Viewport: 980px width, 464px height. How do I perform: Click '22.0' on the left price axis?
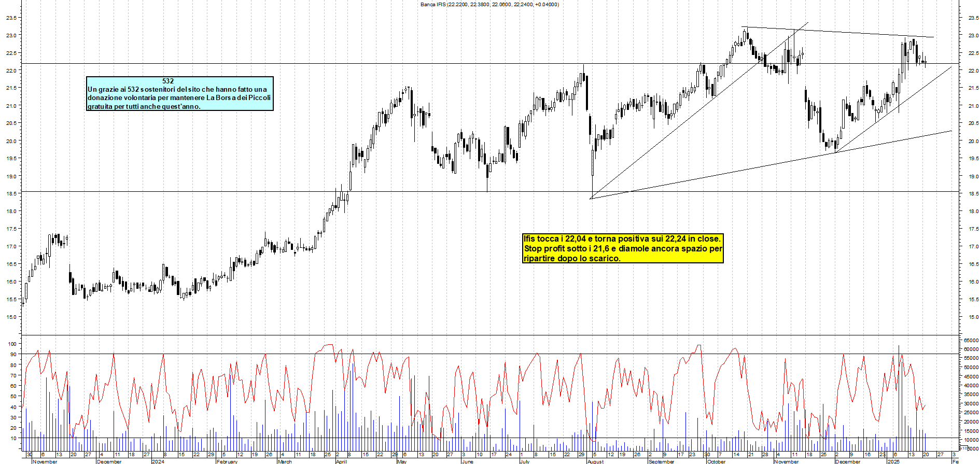coord(11,71)
